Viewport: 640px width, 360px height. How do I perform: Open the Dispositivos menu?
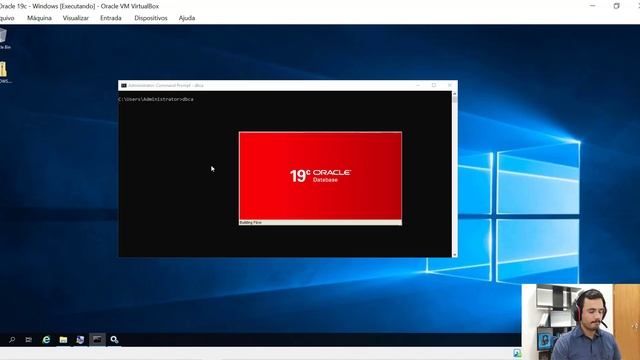pyautogui.click(x=151, y=18)
